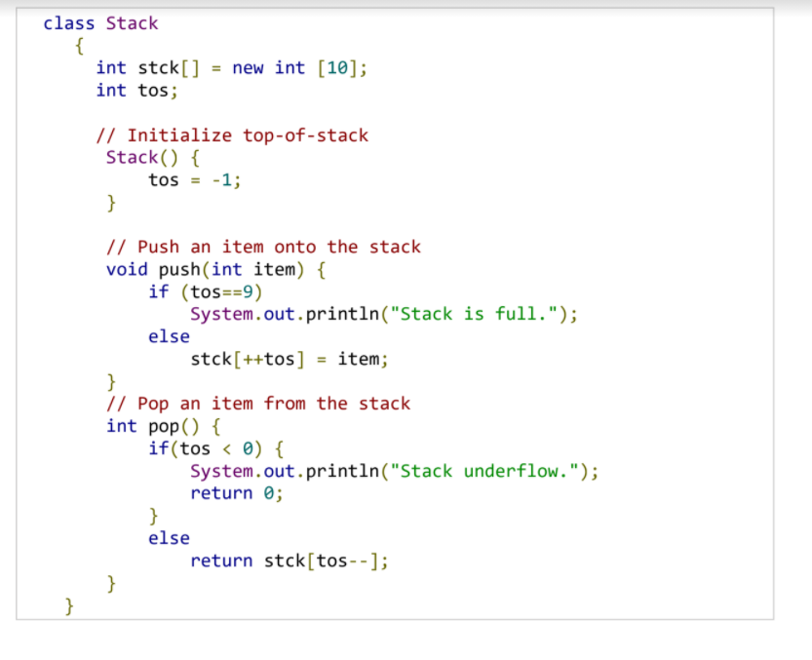The image size is (812, 660).
Task: Click the 'return stck[tos--];' statement
Action: pyautogui.click(x=289, y=561)
